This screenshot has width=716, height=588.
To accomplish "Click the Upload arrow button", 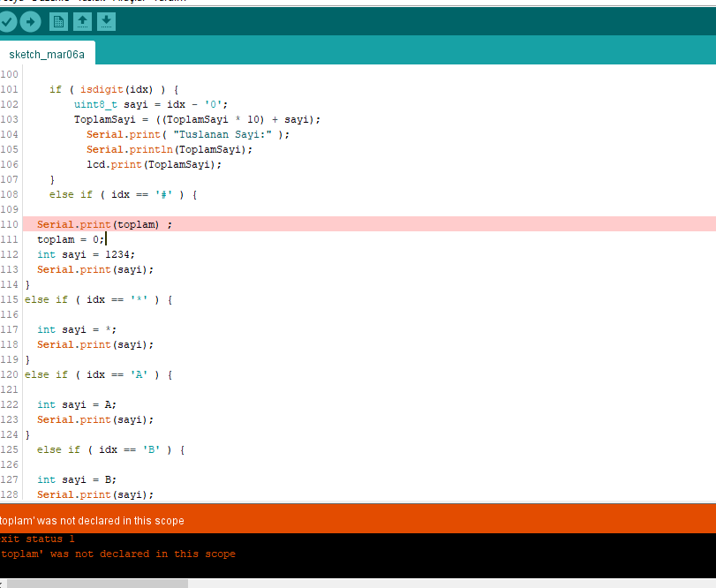I will tap(30, 21).
